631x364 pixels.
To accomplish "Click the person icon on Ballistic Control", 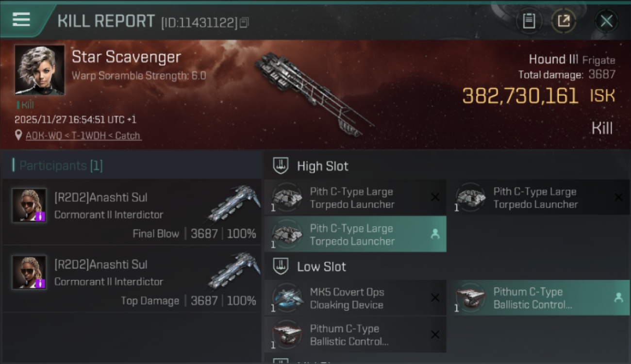I will [x=618, y=298].
